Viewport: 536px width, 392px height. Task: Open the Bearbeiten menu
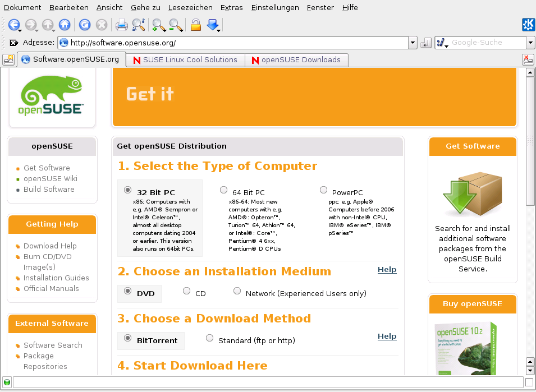coord(68,7)
